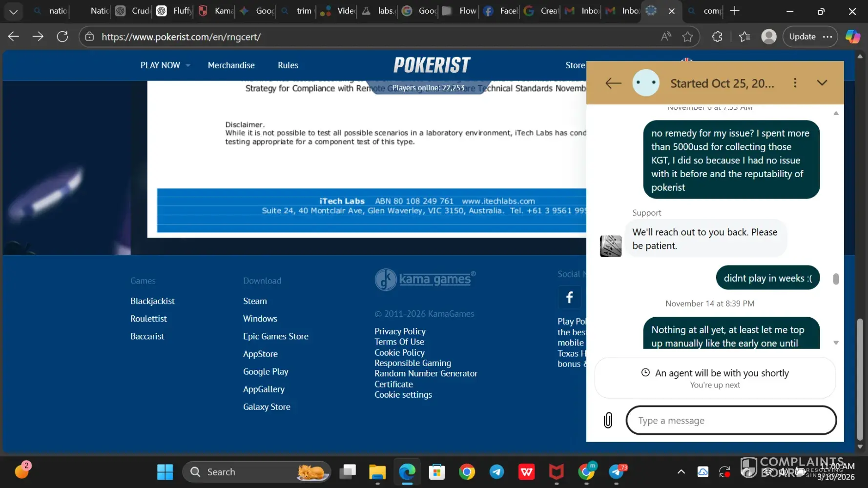Add this page to favorites with the star

(687, 37)
